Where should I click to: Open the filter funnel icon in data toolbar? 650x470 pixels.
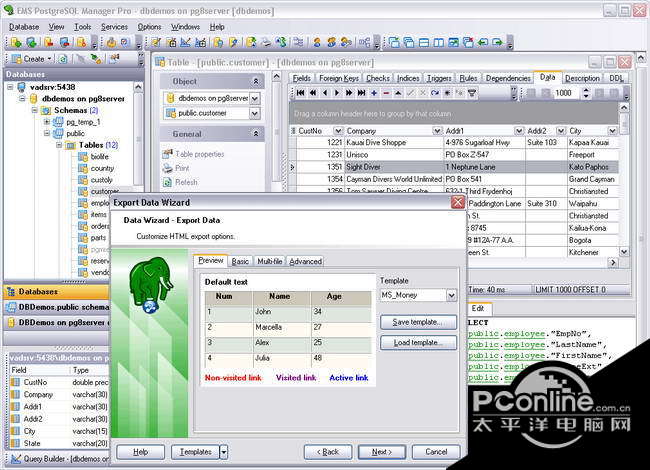tap(472, 93)
